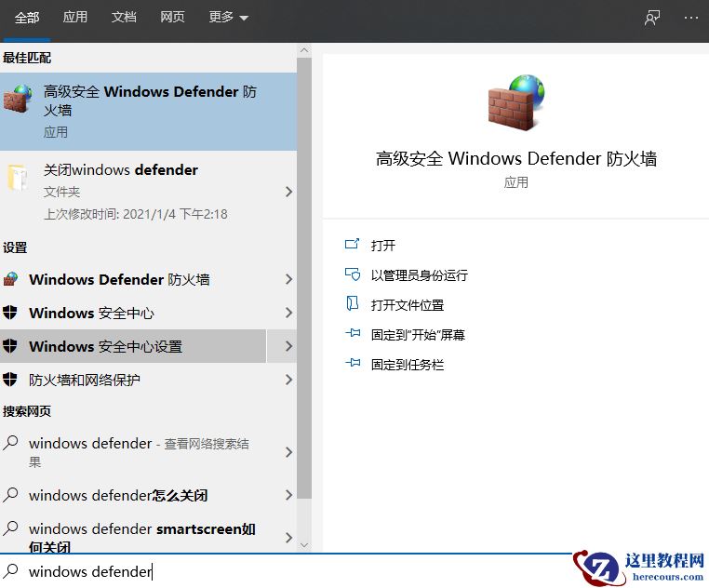This screenshot has width=709, height=588.
Task: Click scrollbar up arrow in results list
Action: (x=304, y=50)
